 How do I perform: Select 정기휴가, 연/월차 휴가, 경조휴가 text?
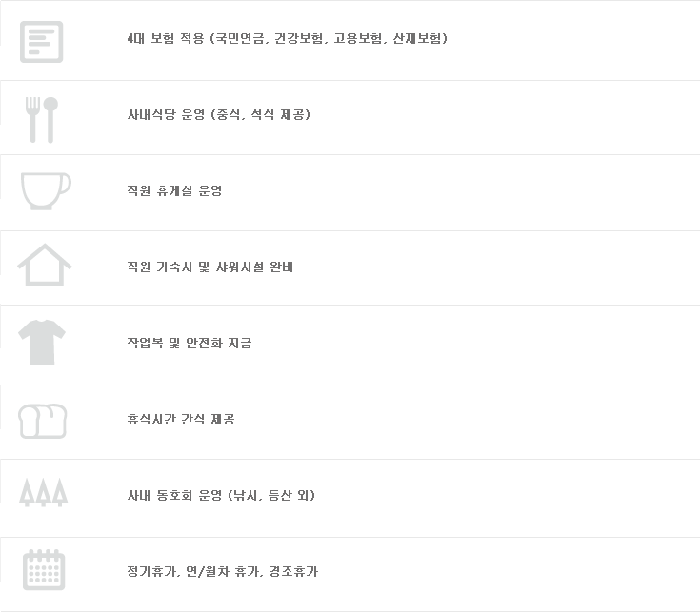point(222,571)
